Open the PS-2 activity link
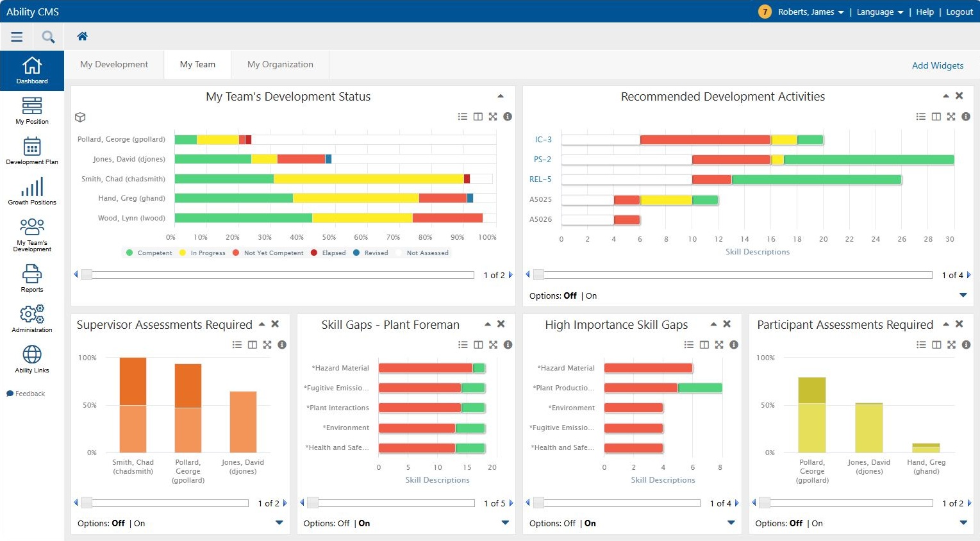This screenshot has width=980, height=541. pos(542,159)
